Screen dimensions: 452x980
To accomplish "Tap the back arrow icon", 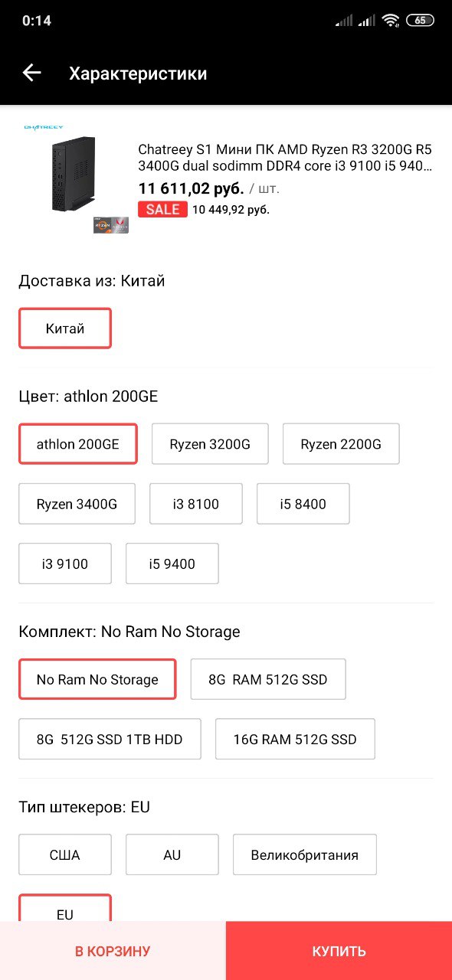I will coord(31,73).
